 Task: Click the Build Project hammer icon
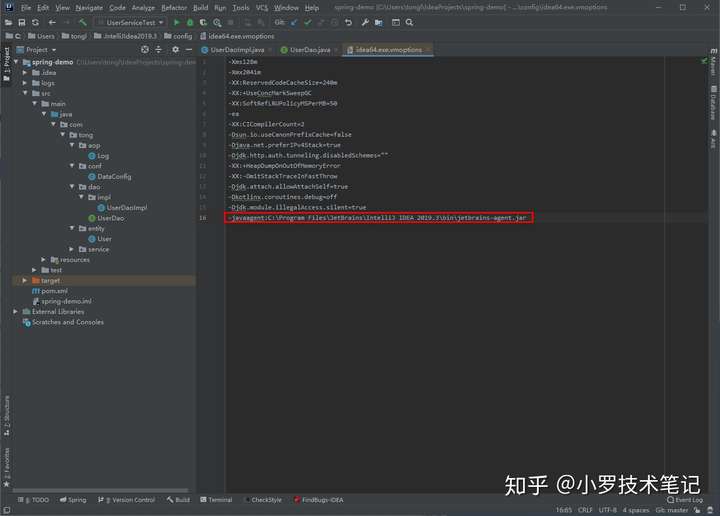83,22
